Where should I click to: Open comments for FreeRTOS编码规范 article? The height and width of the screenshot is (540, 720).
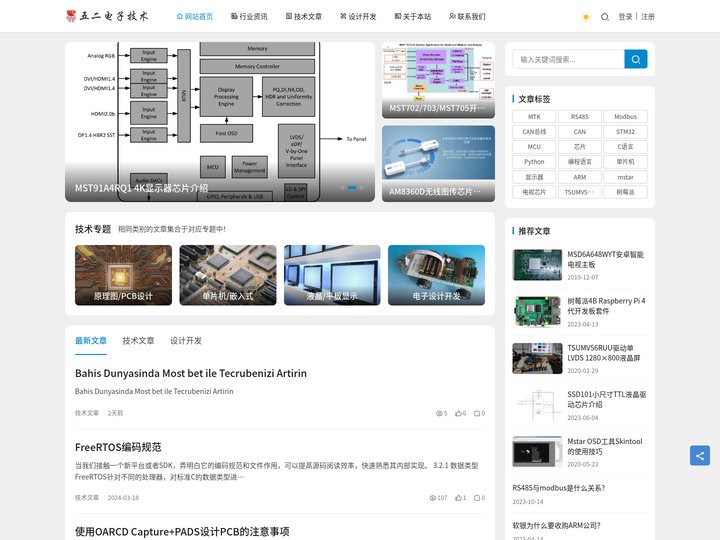coord(477,498)
